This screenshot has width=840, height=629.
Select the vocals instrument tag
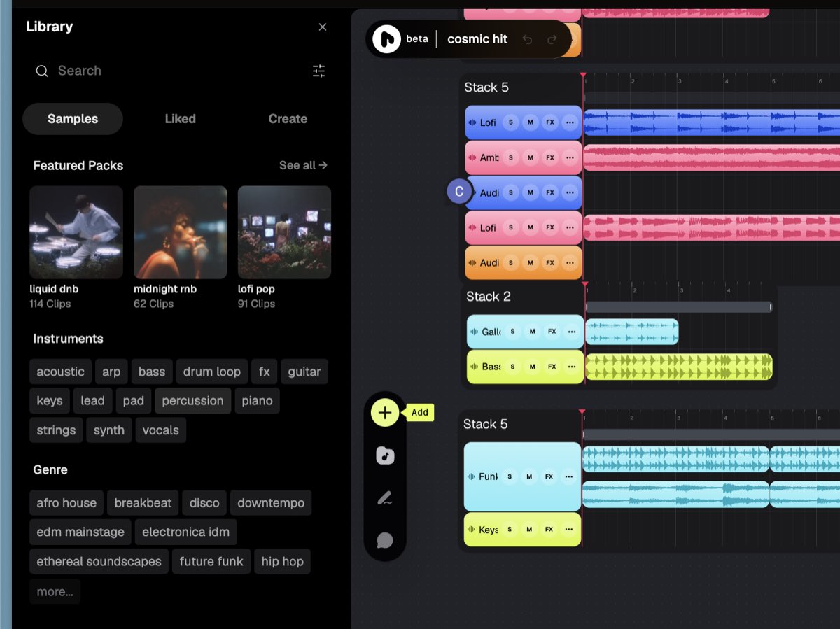161,430
